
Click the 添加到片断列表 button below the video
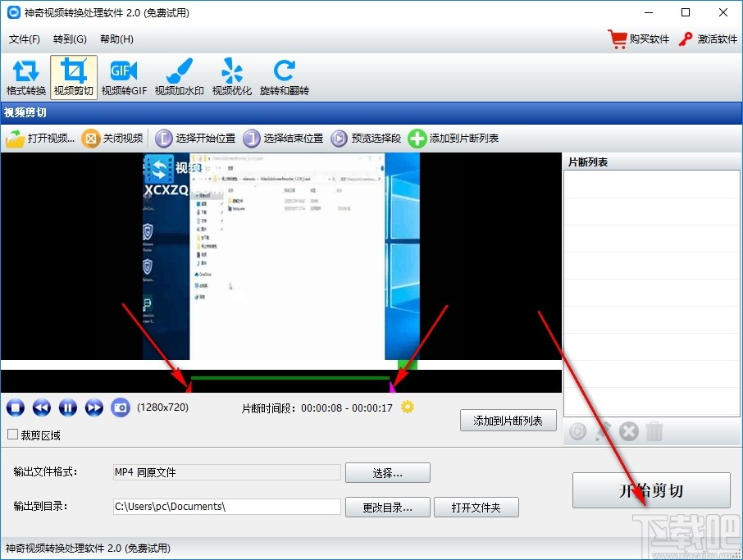click(x=508, y=421)
